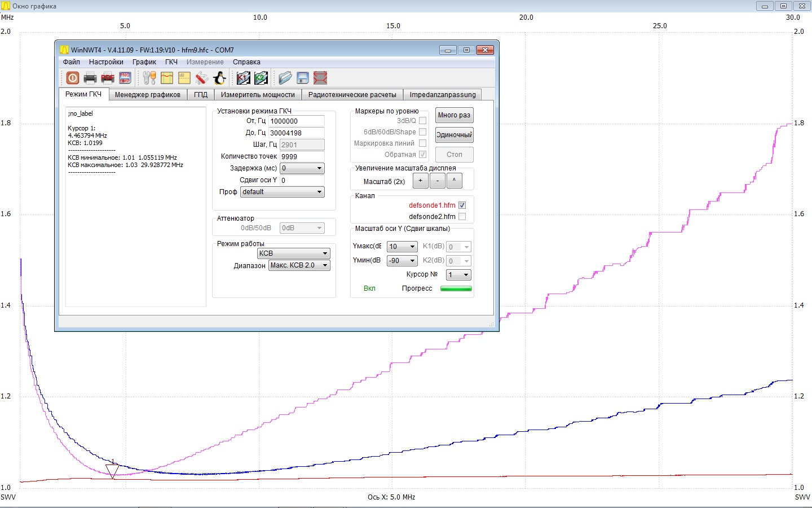Click the floppy disk save icon
This screenshot has width=812, height=508.
pyautogui.click(x=303, y=78)
